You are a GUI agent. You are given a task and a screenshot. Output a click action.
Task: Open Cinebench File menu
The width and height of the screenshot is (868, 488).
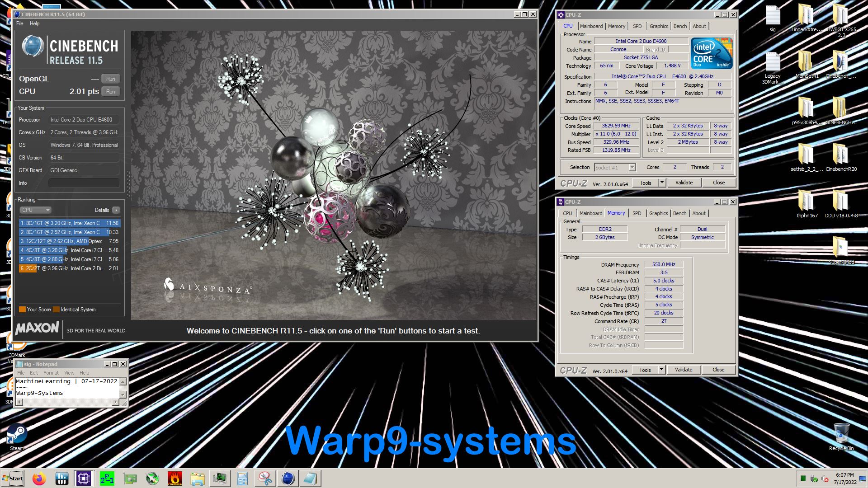coord(19,23)
